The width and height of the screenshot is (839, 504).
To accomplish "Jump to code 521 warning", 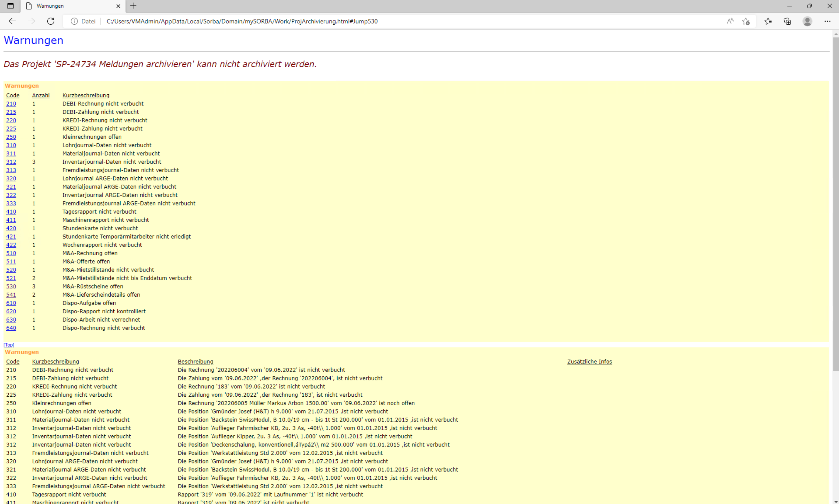I will (x=11, y=278).
